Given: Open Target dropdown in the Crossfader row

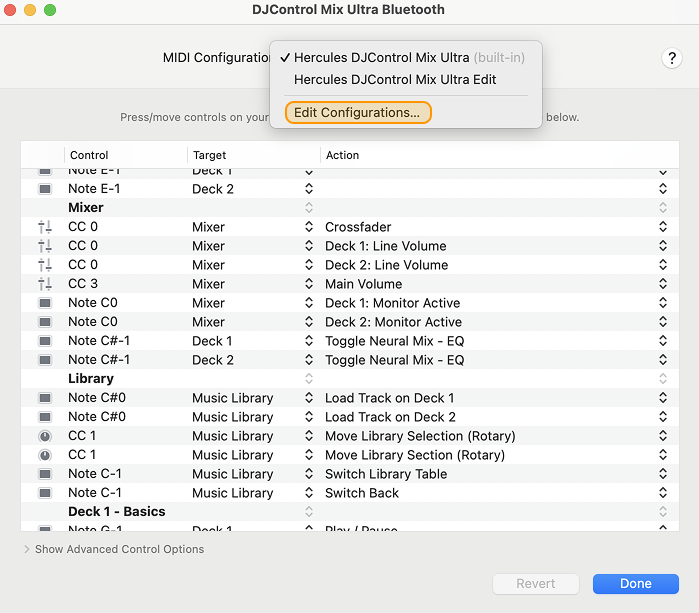Looking at the screenshot, I should 309,227.
